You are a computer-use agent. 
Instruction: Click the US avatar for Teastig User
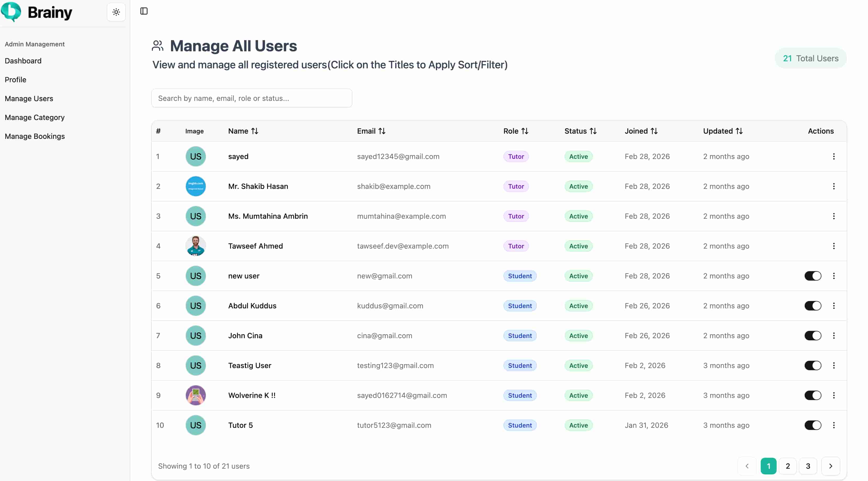pos(196,365)
